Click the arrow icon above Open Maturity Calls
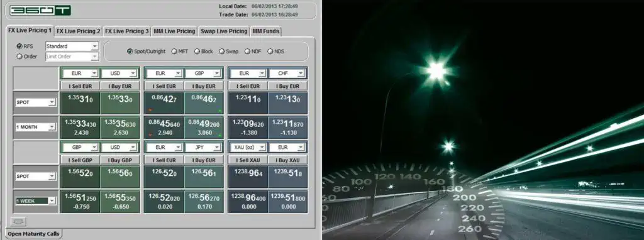 point(18,222)
